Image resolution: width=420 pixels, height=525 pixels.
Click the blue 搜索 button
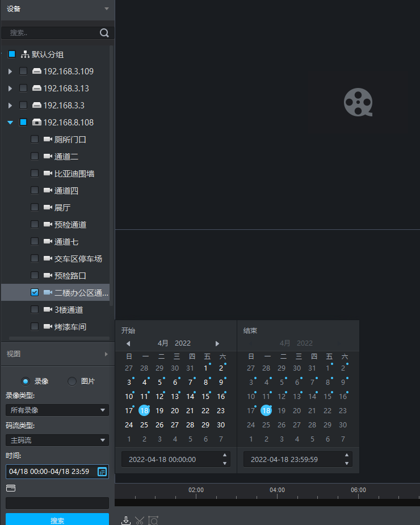(x=57, y=519)
